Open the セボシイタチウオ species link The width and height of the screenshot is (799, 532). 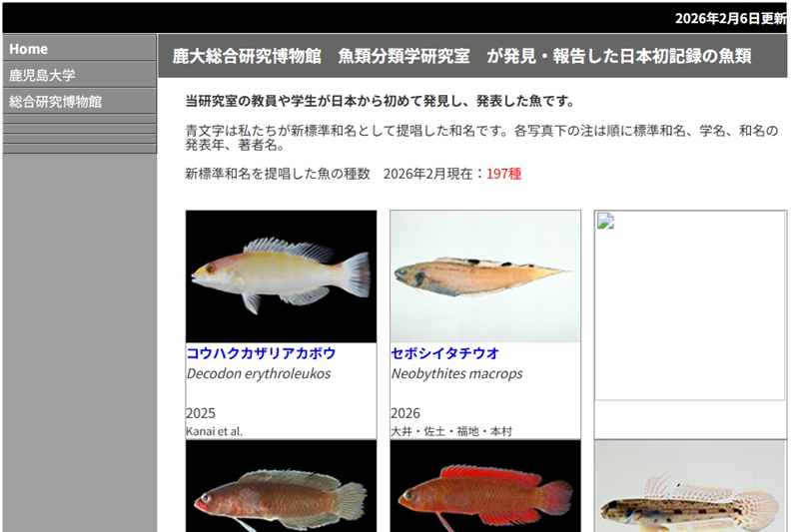pos(444,352)
